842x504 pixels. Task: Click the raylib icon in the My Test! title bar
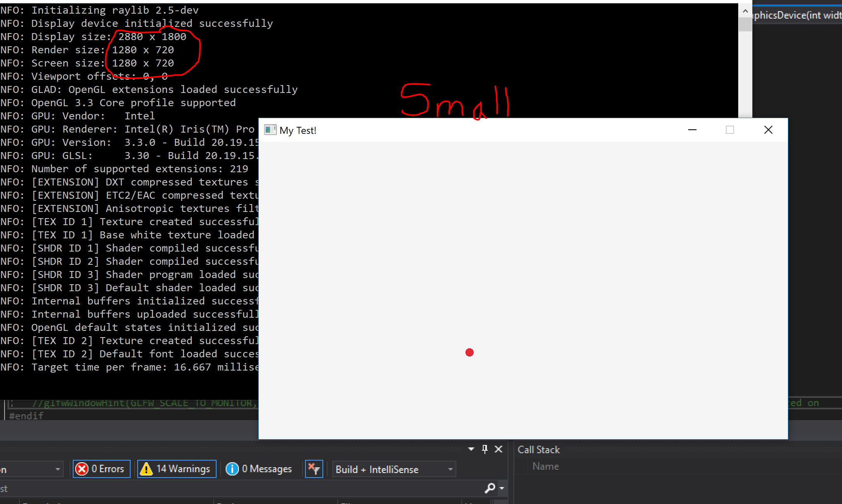tap(270, 130)
